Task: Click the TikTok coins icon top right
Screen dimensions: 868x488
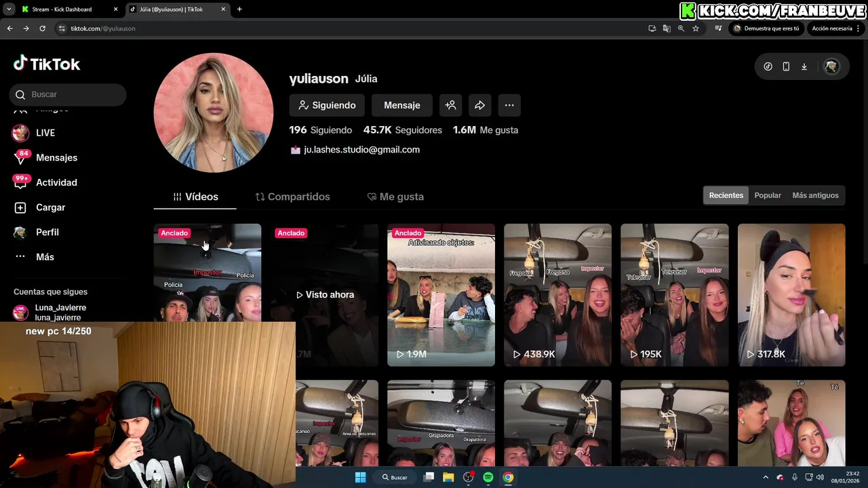Action: (x=768, y=66)
